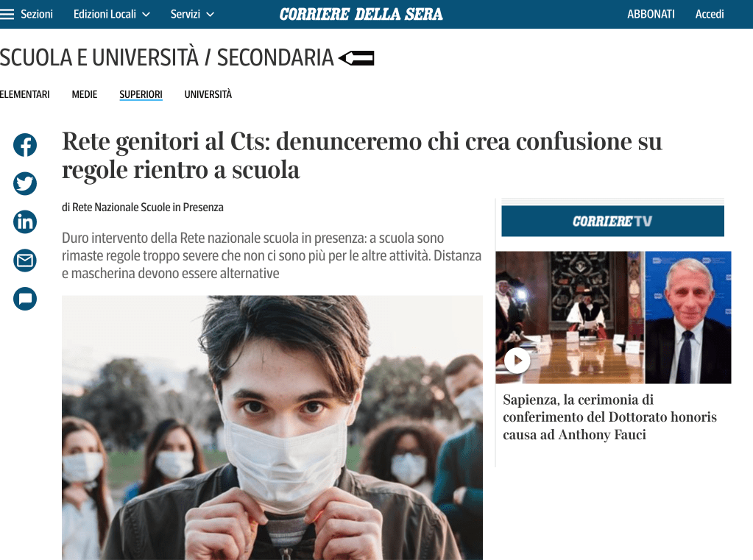Select the Medie tab
The width and height of the screenshot is (753, 560).
(x=85, y=94)
